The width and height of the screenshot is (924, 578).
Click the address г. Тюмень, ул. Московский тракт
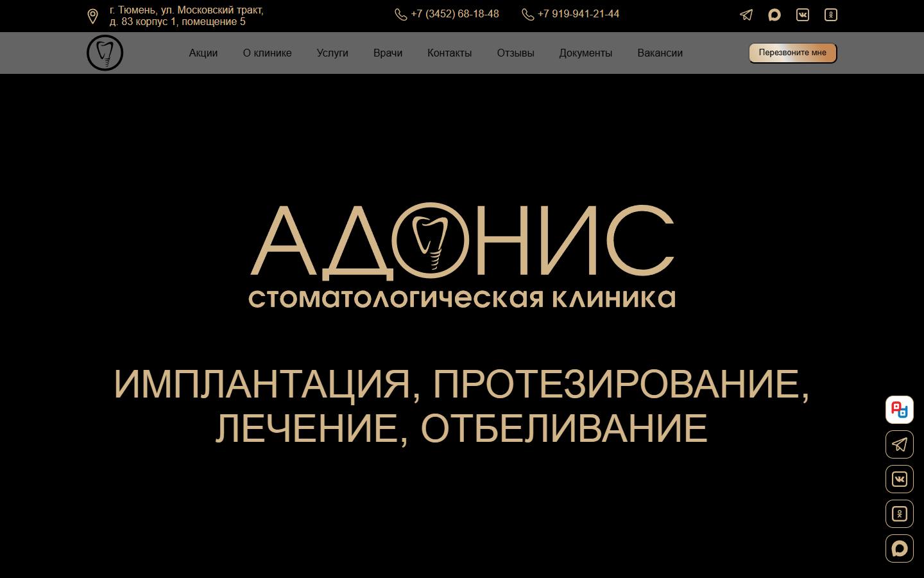(186, 16)
